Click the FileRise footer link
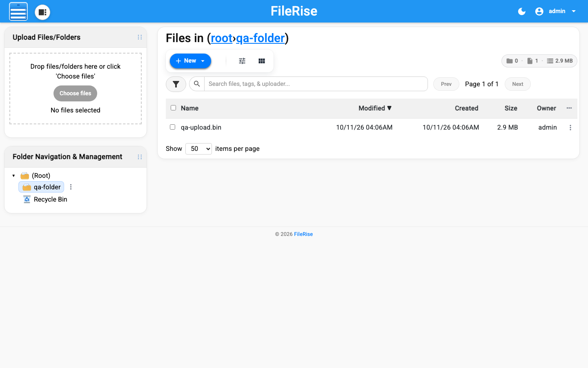Viewport: 588px width, 368px height. [x=303, y=234]
